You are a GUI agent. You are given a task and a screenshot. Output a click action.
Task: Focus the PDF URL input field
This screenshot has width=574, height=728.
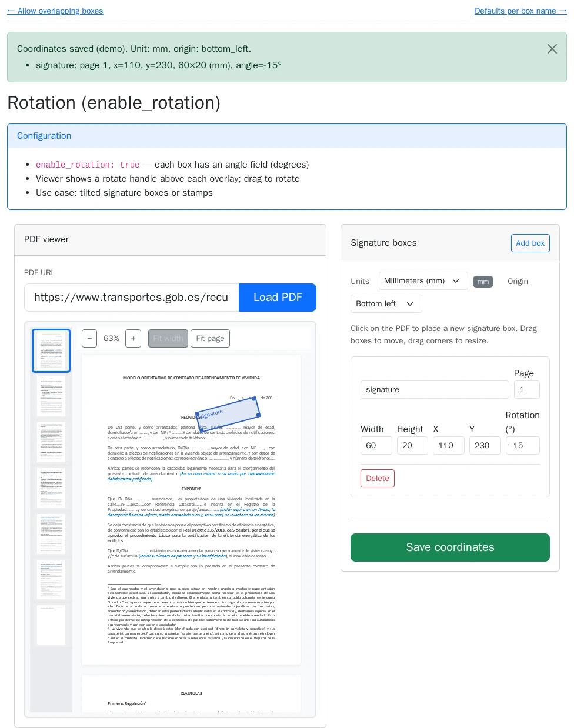[132, 298]
